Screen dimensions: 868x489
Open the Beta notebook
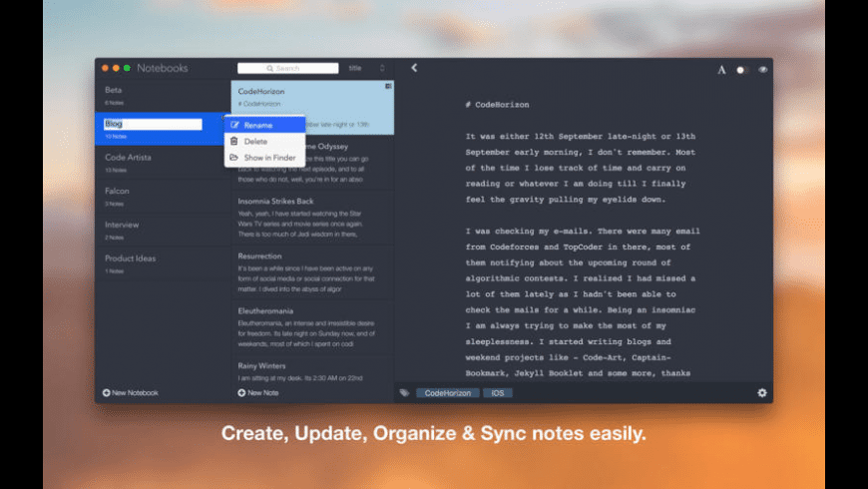163,95
